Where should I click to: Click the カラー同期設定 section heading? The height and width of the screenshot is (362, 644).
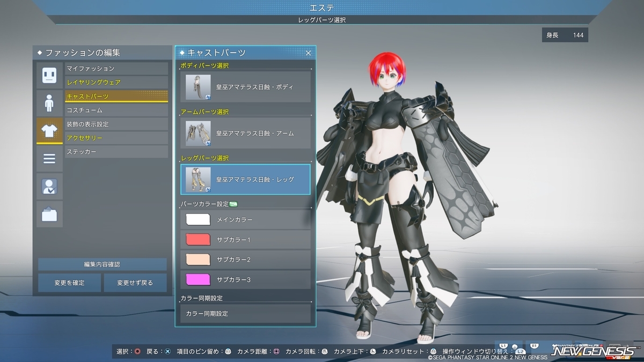201,298
